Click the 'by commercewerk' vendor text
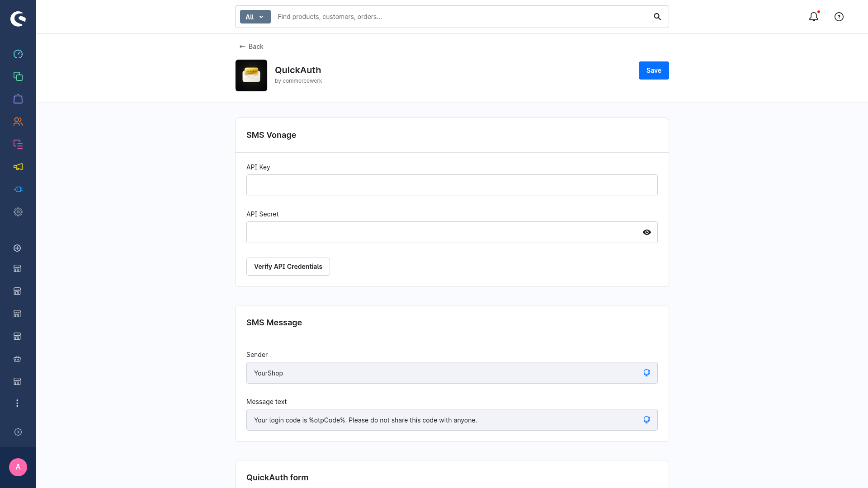868x488 pixels. 298,81
